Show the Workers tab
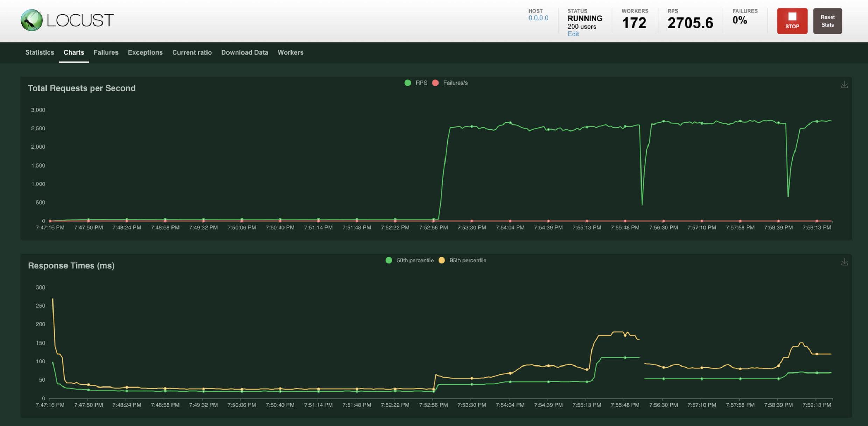868x426 pixels. (290, 52)
